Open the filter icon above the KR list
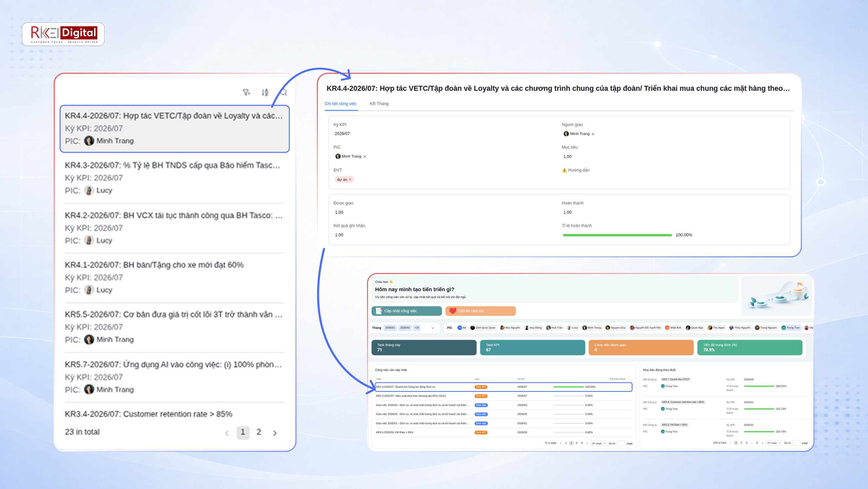Screen dimensions: 868x489 246,92
